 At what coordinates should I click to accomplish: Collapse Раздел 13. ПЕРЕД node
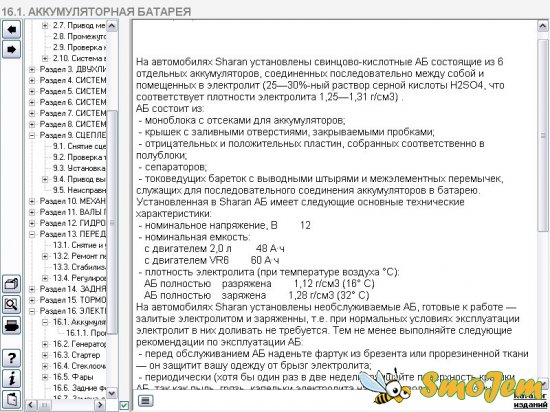point(32,234)
